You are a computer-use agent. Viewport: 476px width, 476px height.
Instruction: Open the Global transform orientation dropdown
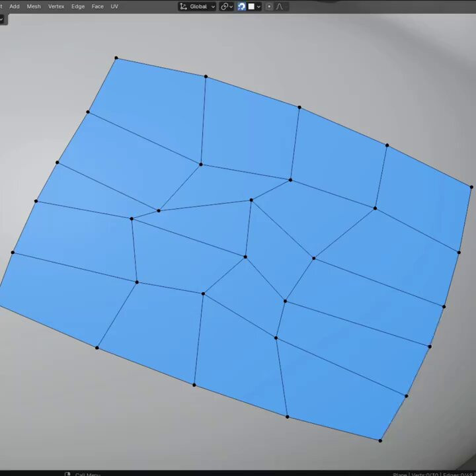pos(197,7)
